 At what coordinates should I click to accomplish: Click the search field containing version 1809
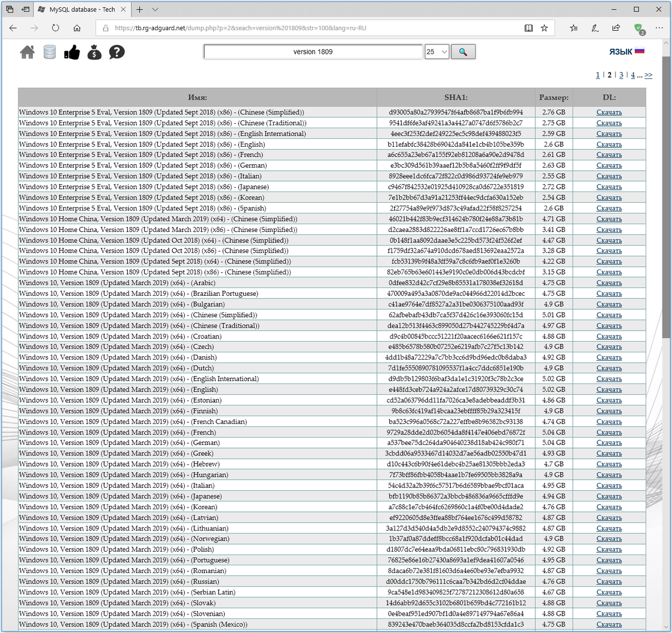pos(313,52)
